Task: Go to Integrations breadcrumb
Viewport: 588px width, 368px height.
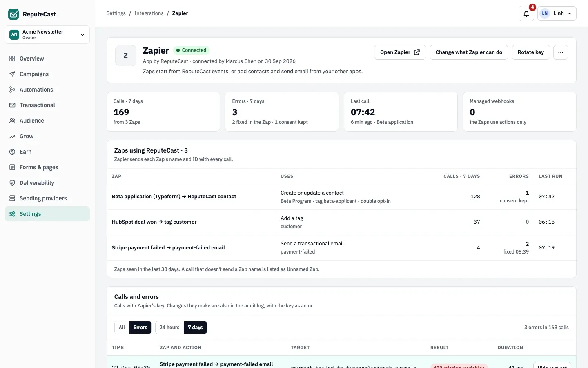Action: [149, 13]
